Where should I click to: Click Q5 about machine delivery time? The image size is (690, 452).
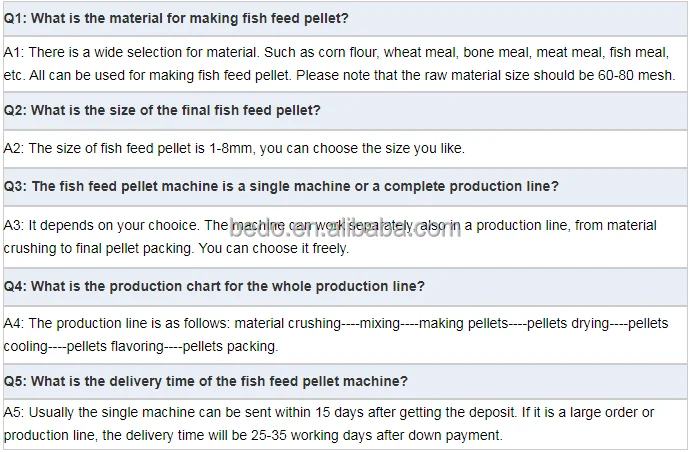click(345, 381)
